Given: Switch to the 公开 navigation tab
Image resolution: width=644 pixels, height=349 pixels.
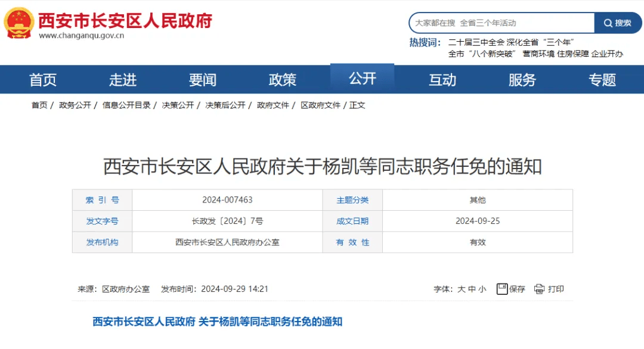Looking at the screenshot, I should click(x=362, y=79).
